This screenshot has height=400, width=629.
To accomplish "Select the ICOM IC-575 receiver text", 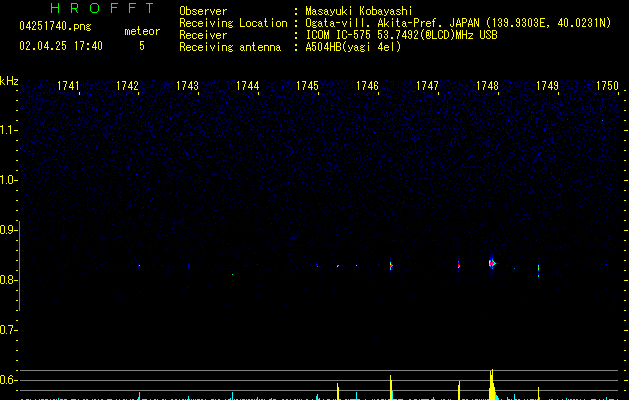I will [401, 35].
